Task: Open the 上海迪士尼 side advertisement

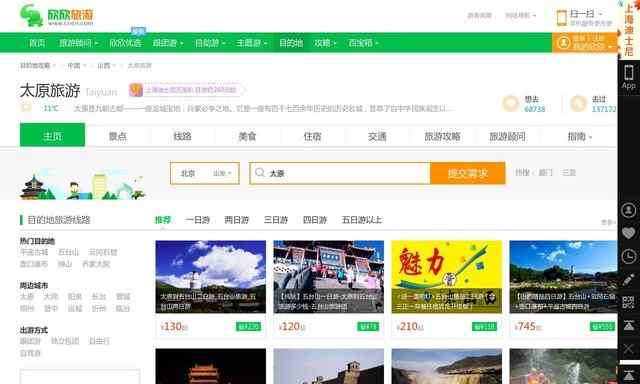Action: click(629, 29)
